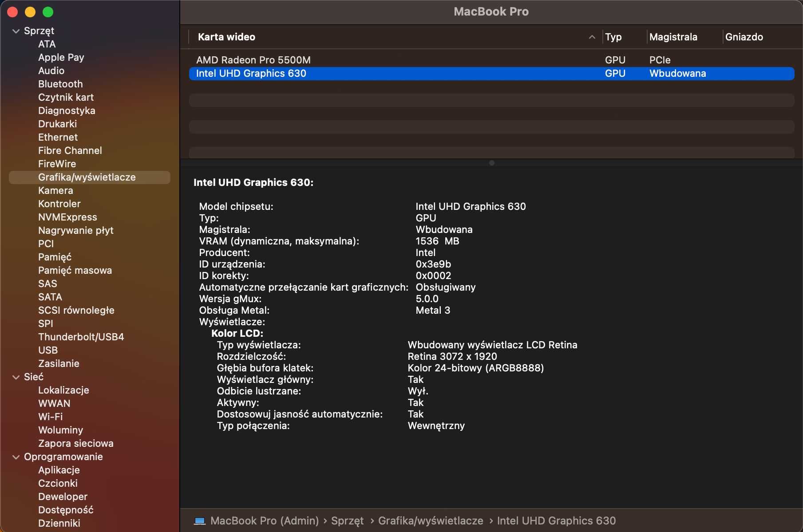Open Wi-Fi in the sidebar
This screenshot has width=803, height=532.
51,417
